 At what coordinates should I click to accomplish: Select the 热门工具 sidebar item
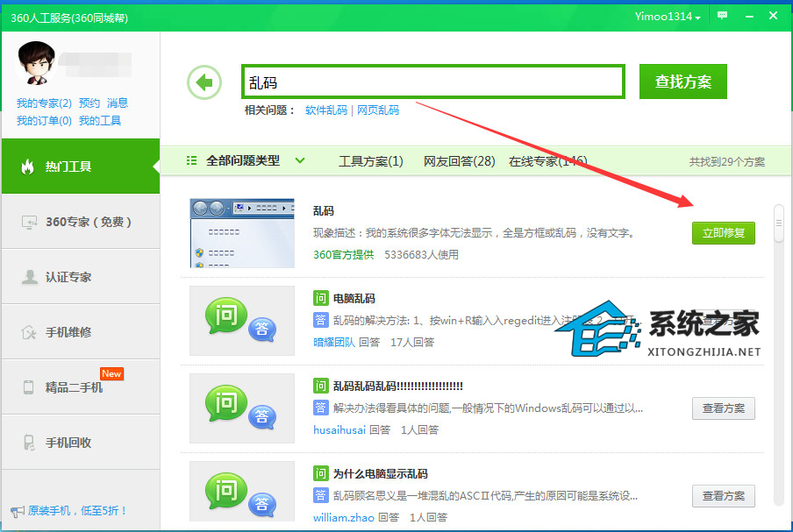click(81, 167)
